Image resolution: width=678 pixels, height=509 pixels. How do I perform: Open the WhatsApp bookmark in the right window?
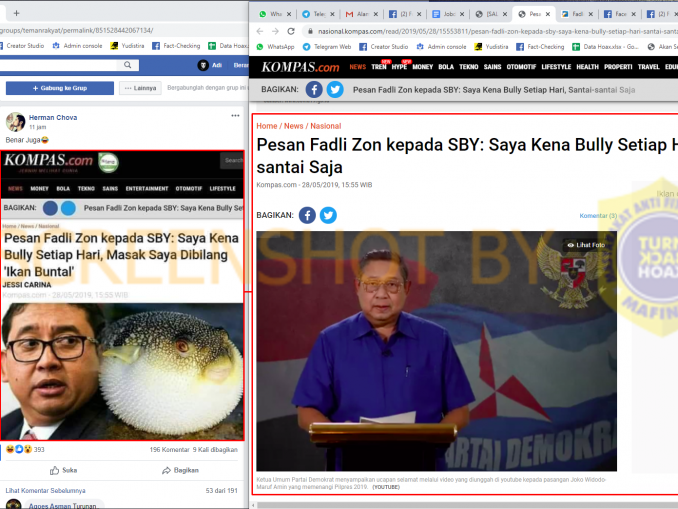[275, 47]
